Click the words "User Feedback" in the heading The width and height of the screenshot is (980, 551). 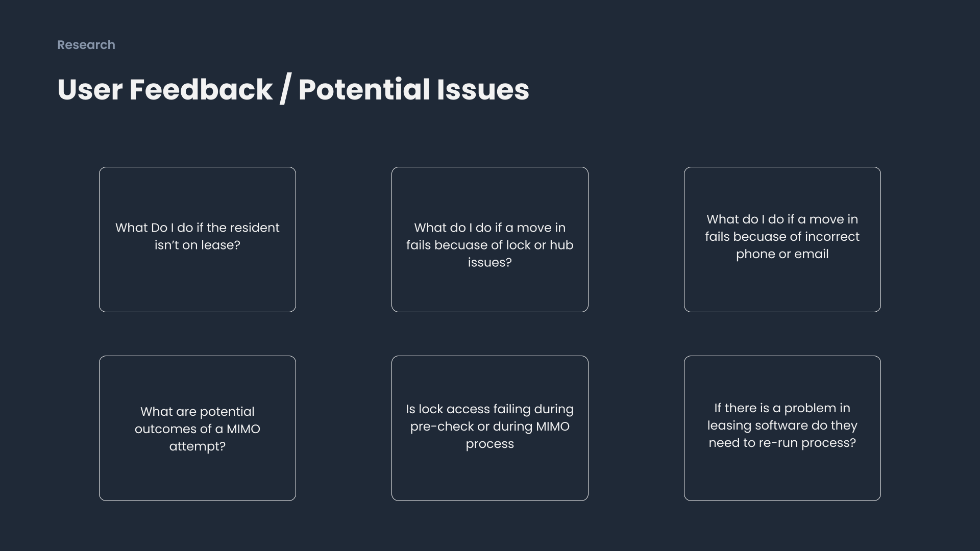165,90
